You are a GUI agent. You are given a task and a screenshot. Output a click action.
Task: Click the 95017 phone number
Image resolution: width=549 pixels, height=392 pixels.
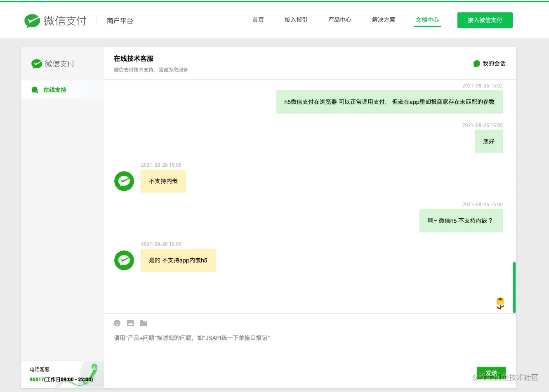(x=37, y=380)
